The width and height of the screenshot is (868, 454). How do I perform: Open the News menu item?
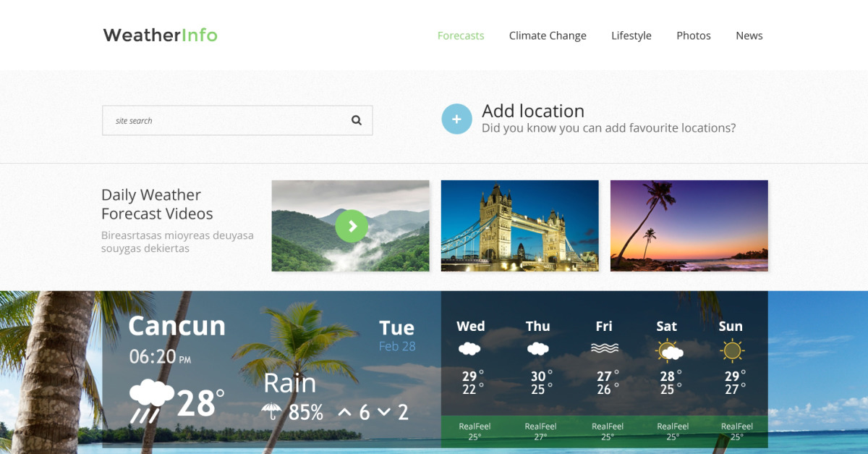pyautogui.click(x=749, y=35)
